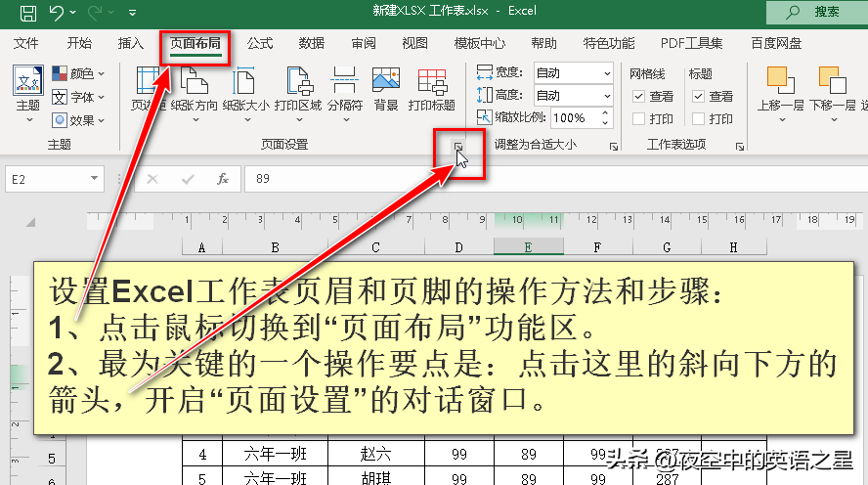868x485 pixels.
Task: Select column A header
Action: coord(202,247)
